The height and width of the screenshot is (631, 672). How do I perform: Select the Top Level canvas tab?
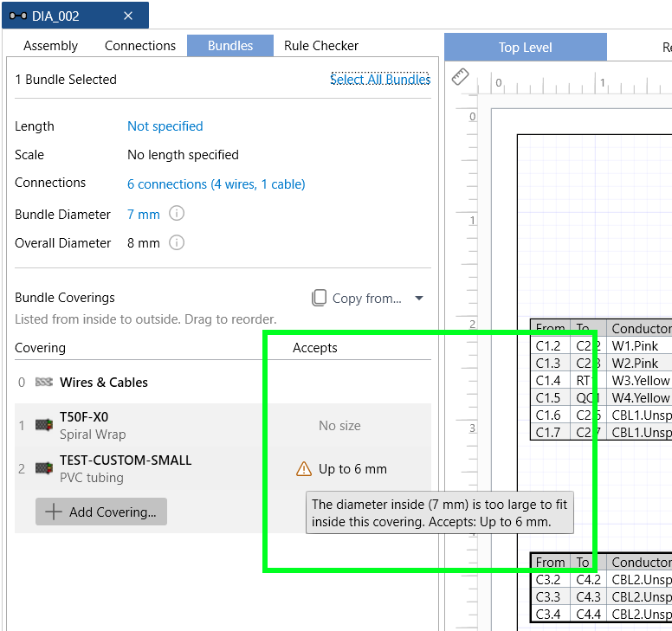[526, 47]
